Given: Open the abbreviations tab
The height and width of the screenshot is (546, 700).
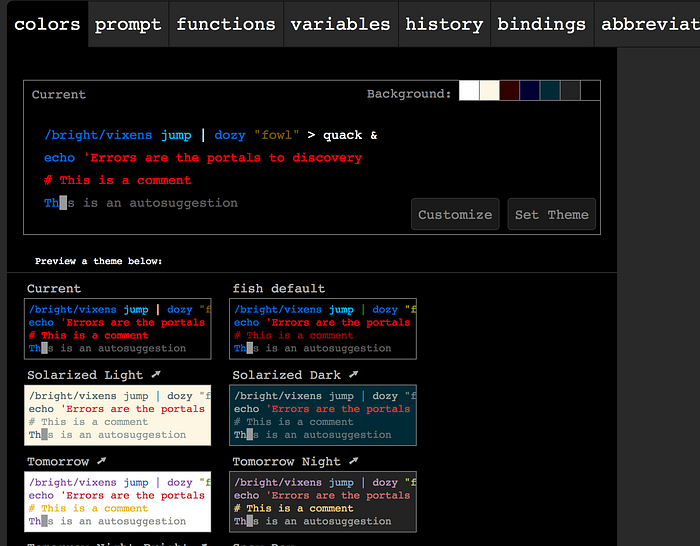Looking at the screenshot, I should click(647, 24).
